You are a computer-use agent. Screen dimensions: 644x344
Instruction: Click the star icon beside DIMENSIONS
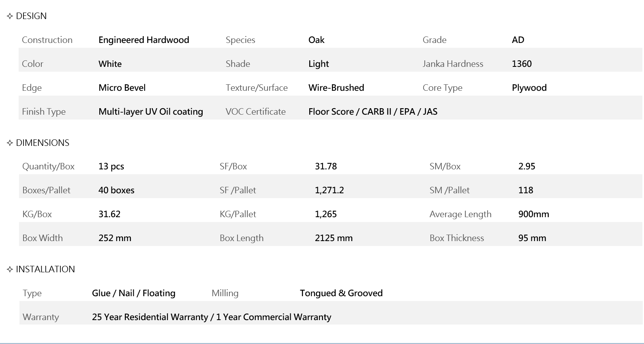point(10,143)
